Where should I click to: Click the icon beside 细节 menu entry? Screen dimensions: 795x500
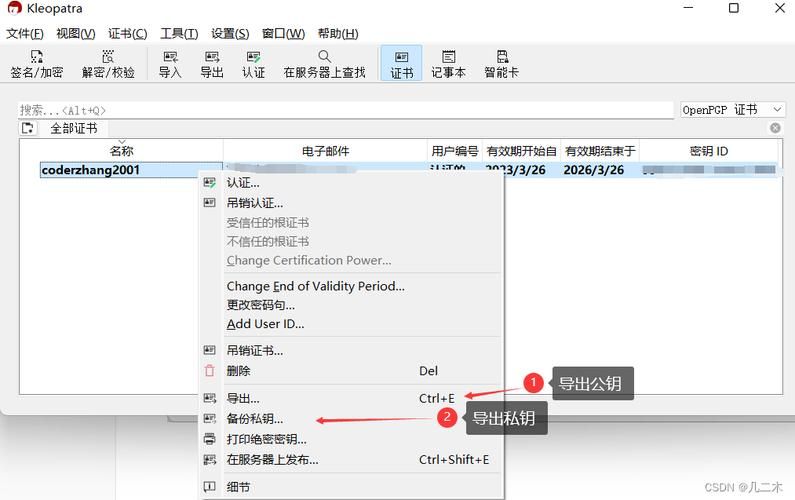[x=209, y=487]
